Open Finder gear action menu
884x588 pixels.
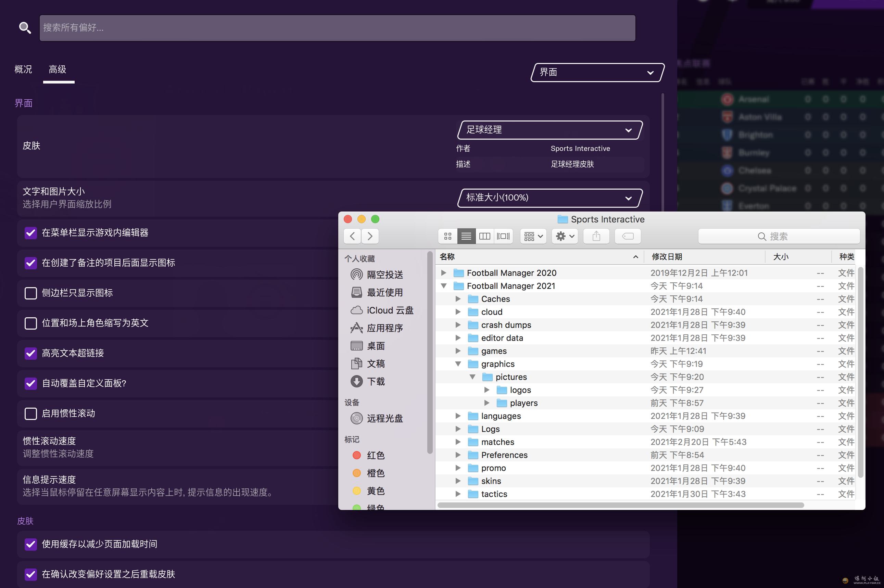pos(565,236)
